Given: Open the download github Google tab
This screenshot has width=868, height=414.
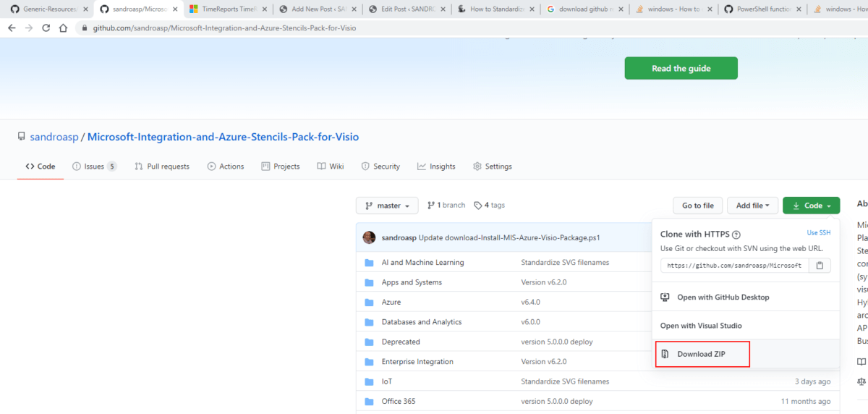Looking at the screenshot, I should point(584,9).
